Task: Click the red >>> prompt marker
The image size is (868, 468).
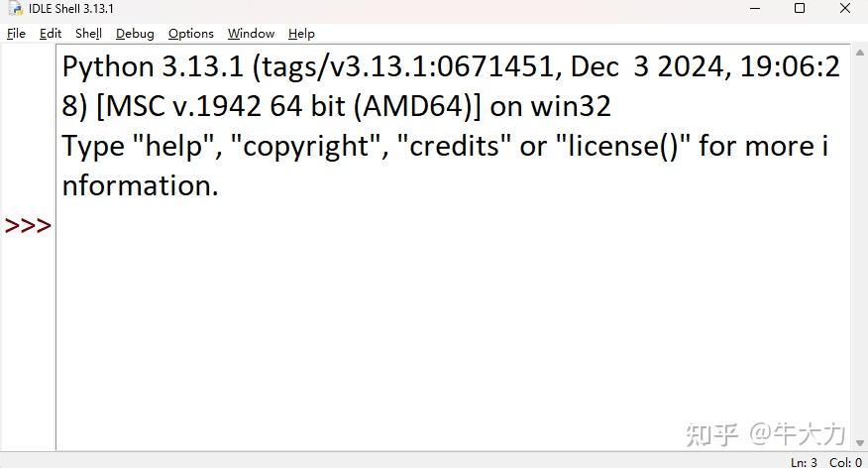Action: click(x=28, y=225)
